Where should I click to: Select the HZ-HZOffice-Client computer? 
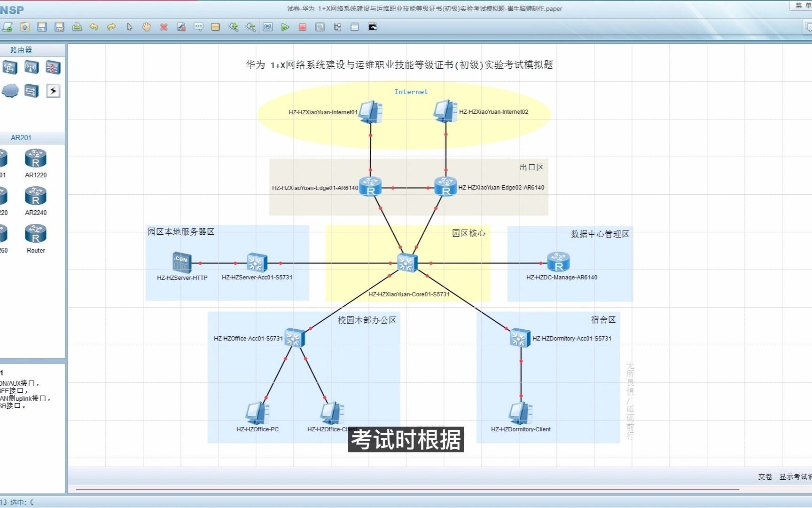click(333, 413)
